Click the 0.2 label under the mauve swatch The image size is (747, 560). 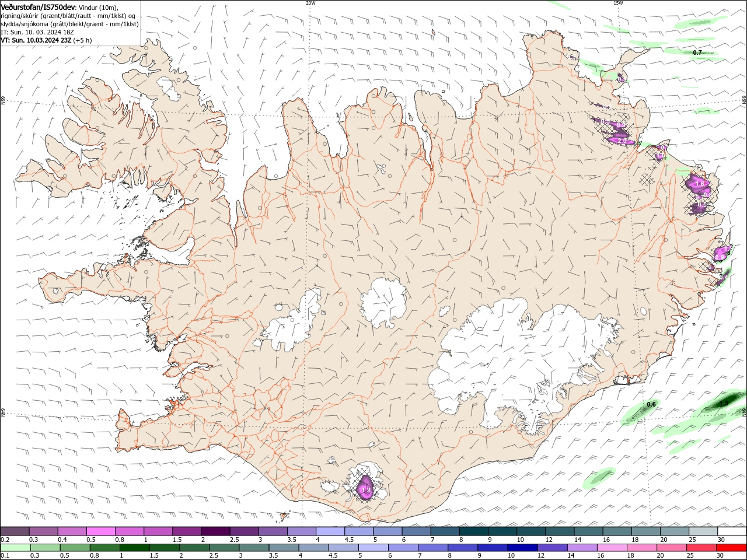(5, 540)
